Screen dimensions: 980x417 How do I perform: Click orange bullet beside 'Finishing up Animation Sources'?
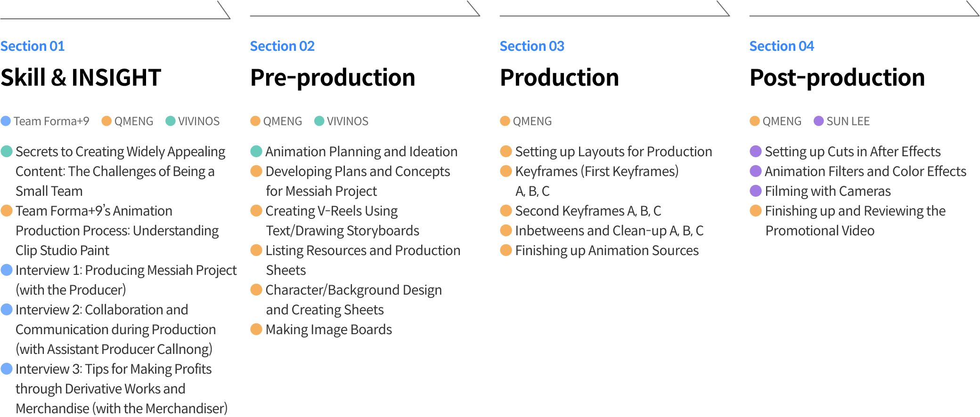pyautogui.click(x=506, y=250)
